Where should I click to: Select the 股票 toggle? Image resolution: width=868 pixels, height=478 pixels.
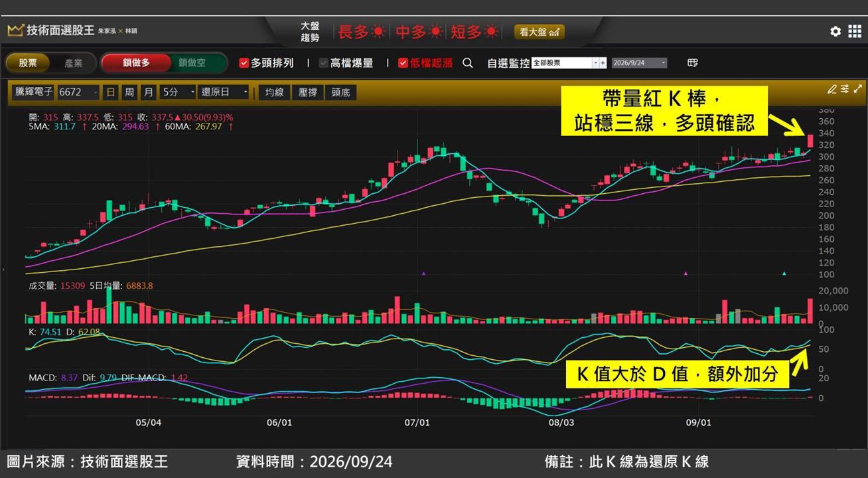(x=28, y=63)
